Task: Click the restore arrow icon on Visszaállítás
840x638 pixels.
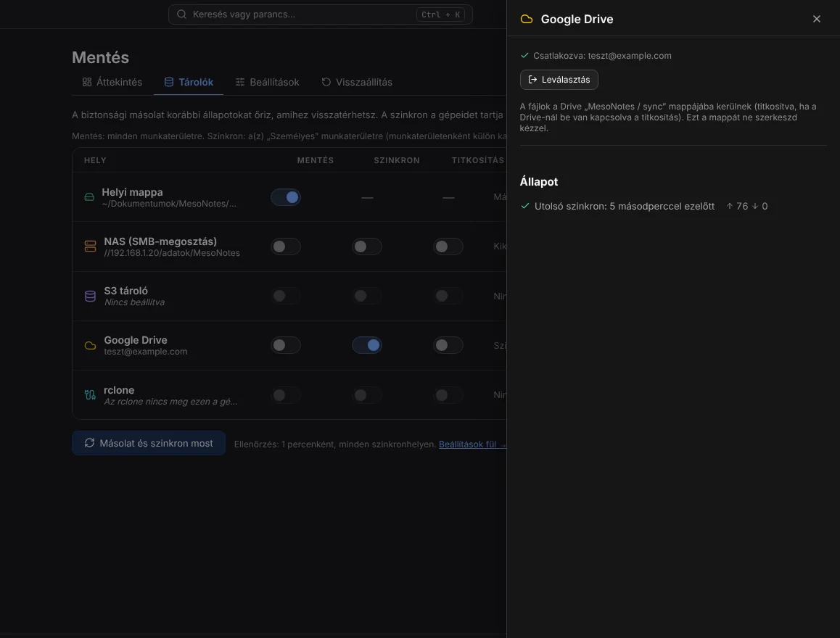Action: [x=326, y=82]
